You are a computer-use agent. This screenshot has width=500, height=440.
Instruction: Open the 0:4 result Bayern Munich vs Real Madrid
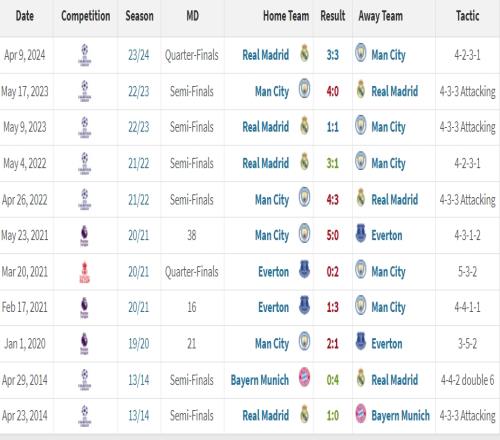[333, 380]
